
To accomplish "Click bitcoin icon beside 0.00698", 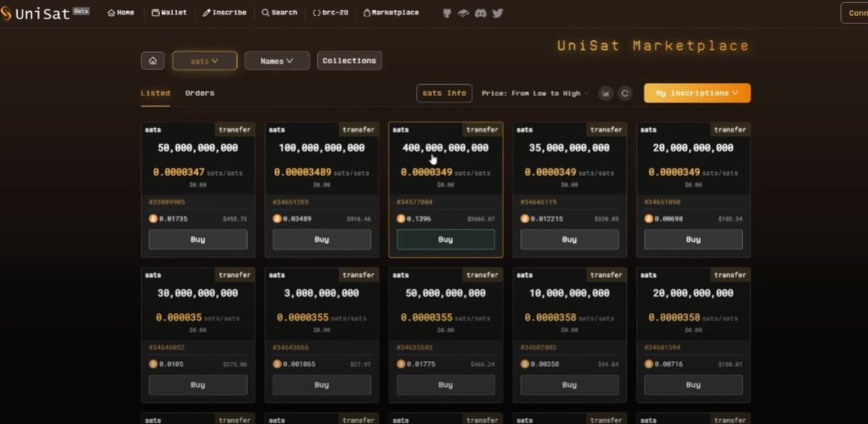I will 649,219.
